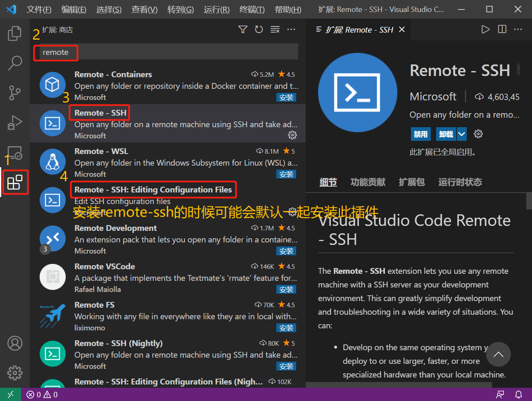The image size is (532, 401).
Task: Open the Run and Debug view
Action: [x=14, y=122]
